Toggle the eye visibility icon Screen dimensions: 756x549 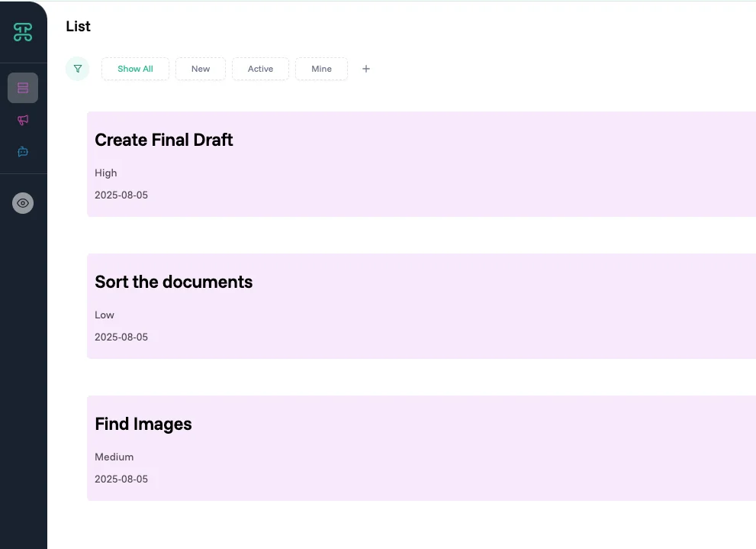pos(23,203)
